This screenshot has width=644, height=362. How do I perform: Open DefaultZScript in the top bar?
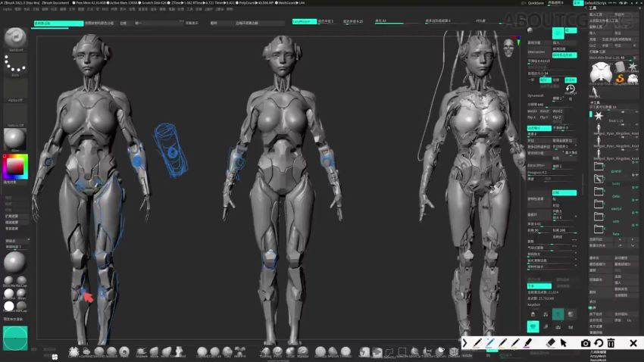[x=596, y=3]
